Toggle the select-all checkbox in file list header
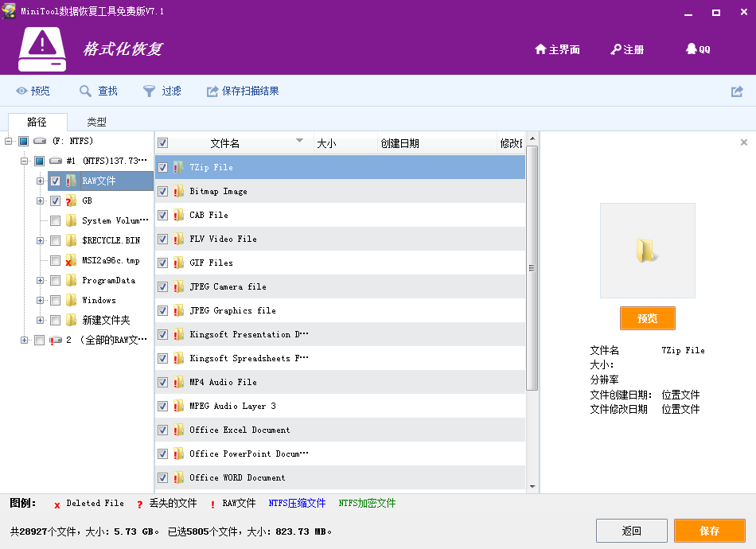756x549 pixels. [163, 143]
